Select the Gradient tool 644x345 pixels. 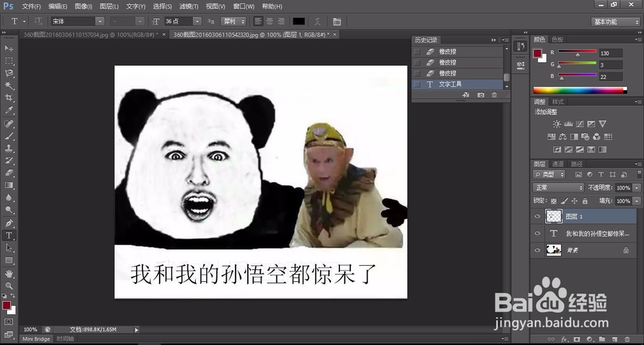click(8, 185)
